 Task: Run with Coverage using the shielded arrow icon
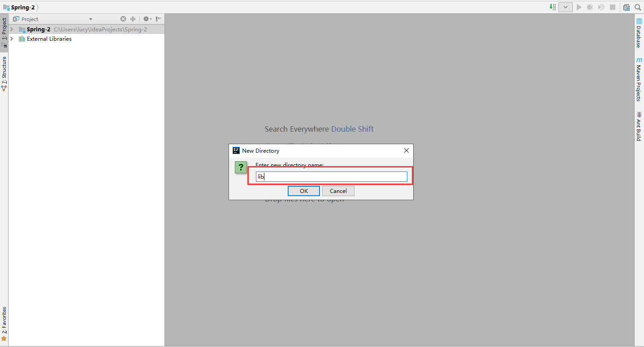point(601,7)
